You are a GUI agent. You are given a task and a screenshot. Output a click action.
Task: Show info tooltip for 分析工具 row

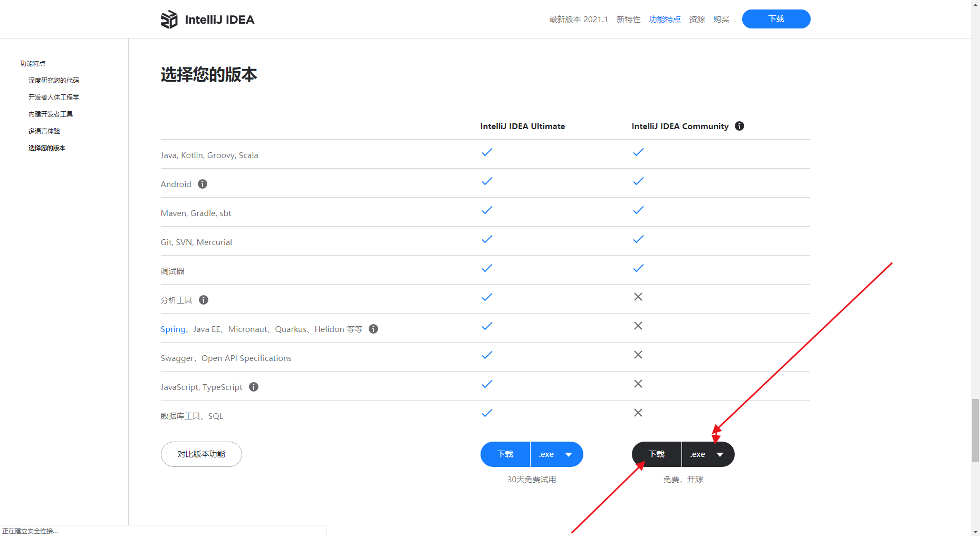point(204,300)
